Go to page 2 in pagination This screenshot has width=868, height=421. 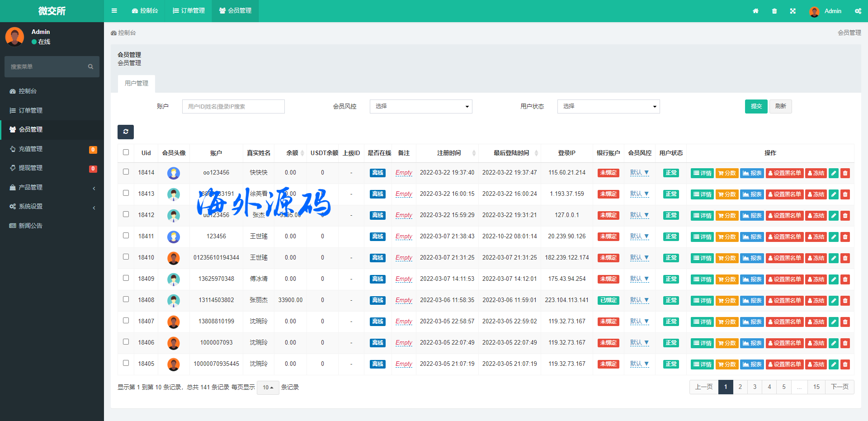(x=740, y=387)
